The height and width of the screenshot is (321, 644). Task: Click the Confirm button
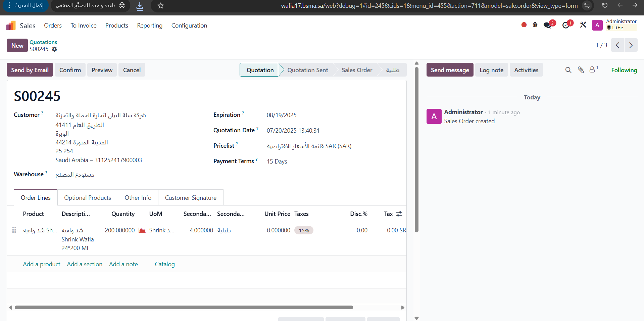[x=70, y=70]
